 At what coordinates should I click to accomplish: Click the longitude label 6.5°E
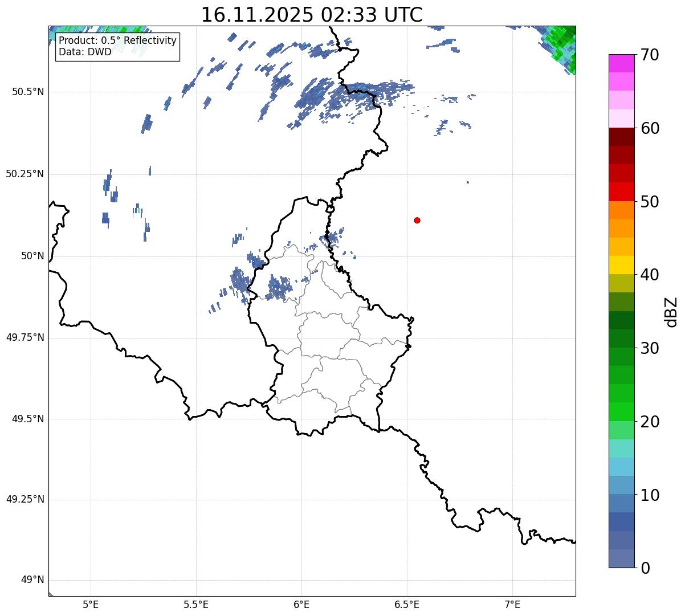tap(407, 605)
